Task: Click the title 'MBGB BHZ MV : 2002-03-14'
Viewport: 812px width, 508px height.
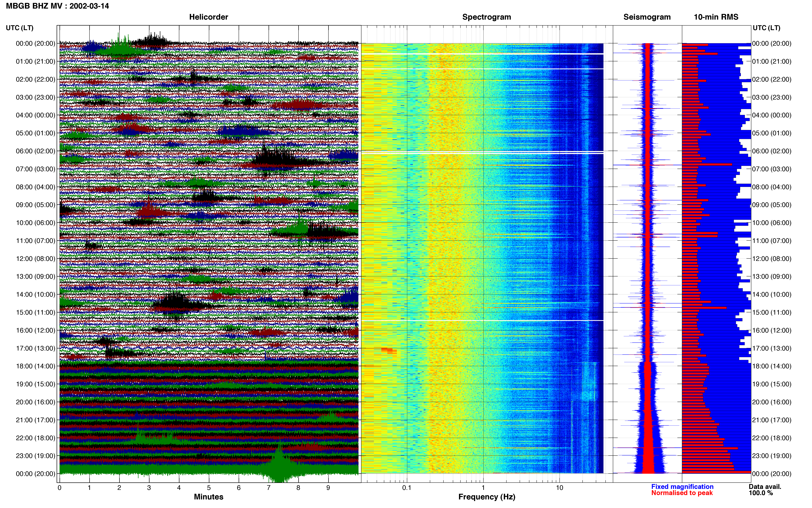Action: click(57, 6)
